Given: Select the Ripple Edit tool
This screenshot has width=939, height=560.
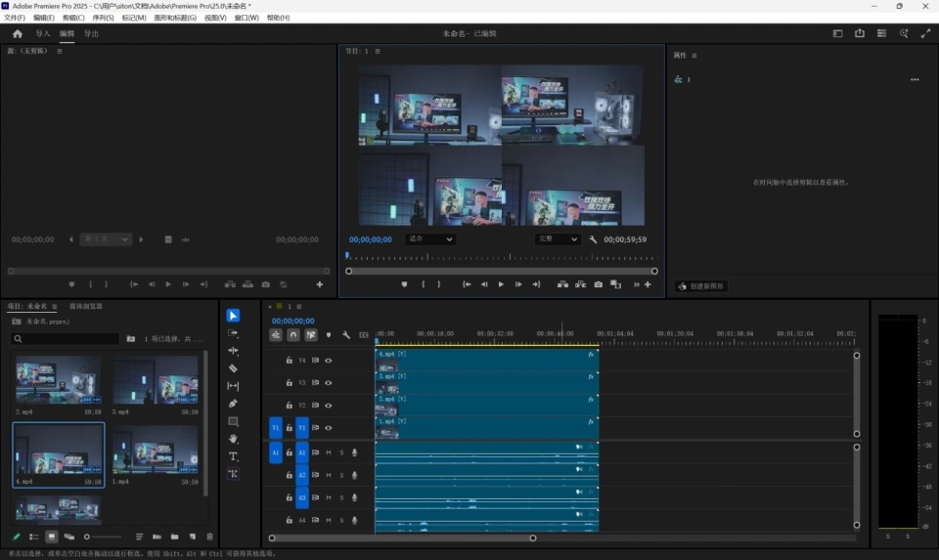Looking at the screenshot, I should pos(233,351).
